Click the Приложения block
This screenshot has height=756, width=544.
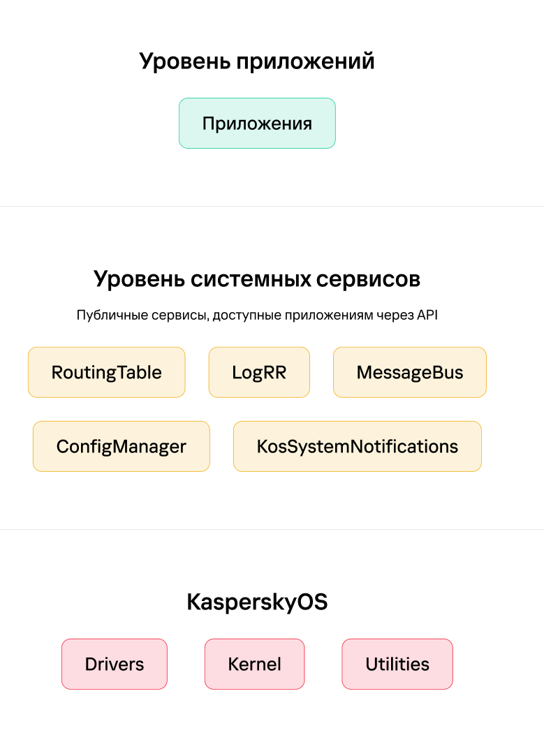click(257, 124)
